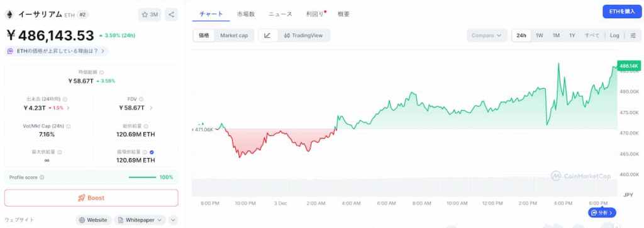Expand the Whitepaper dropdown
Image resolution: width=644 pixels, height=228 pixels.
[140, 220]
